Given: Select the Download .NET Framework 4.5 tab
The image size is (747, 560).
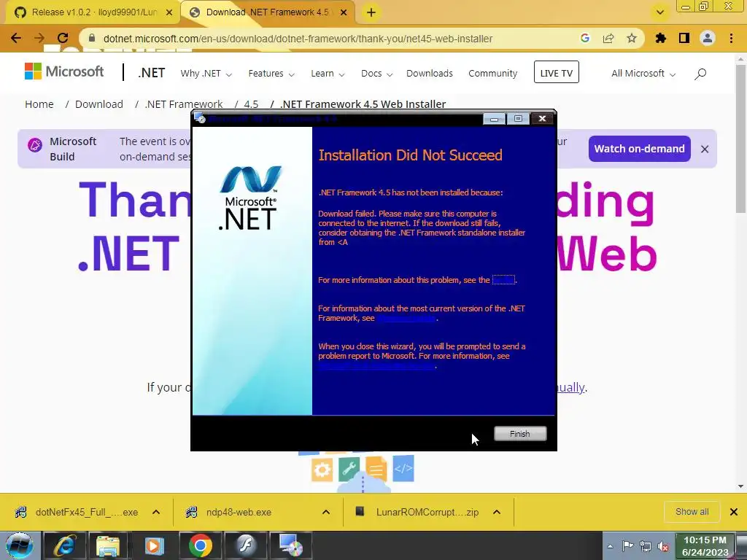Looking at the screenshot, I should (267, 12).
